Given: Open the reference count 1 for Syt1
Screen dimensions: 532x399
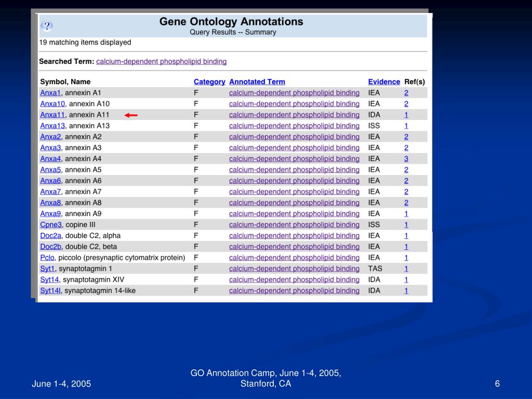Looking at the screenshot, I should [x=406, y=269].
